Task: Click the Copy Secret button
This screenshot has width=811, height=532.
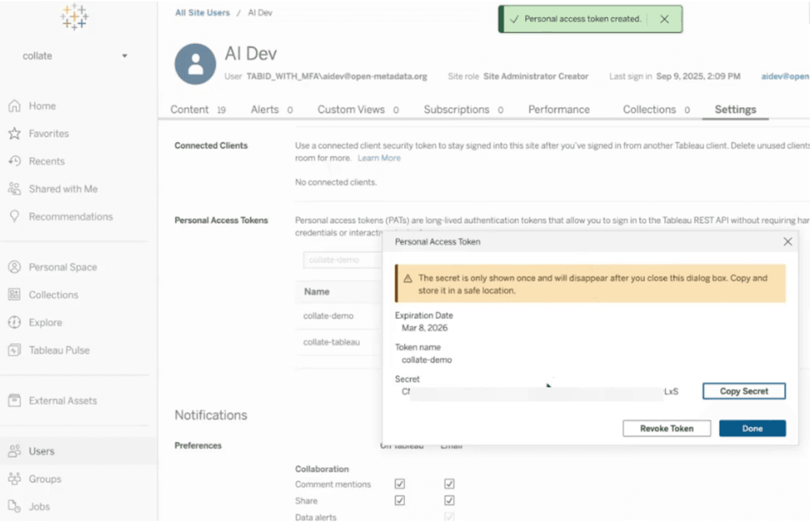Action: [x=743, y=391]
